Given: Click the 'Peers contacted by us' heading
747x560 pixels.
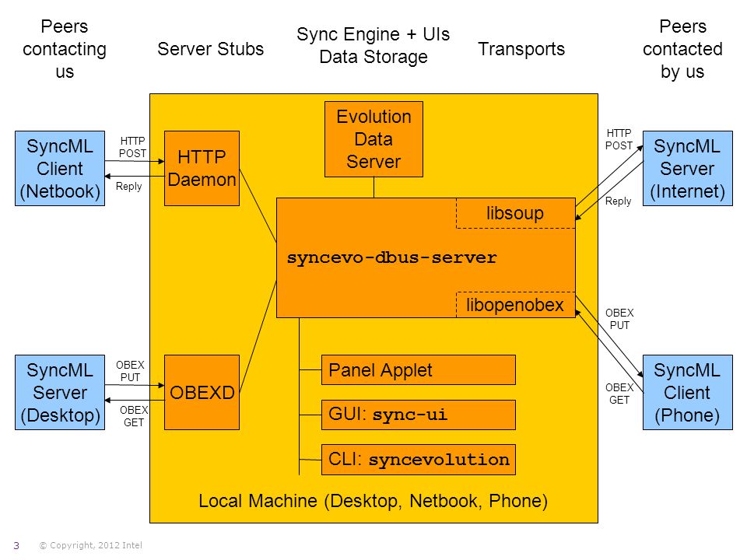Looking at the screenshot, I should tap(682, 49).
